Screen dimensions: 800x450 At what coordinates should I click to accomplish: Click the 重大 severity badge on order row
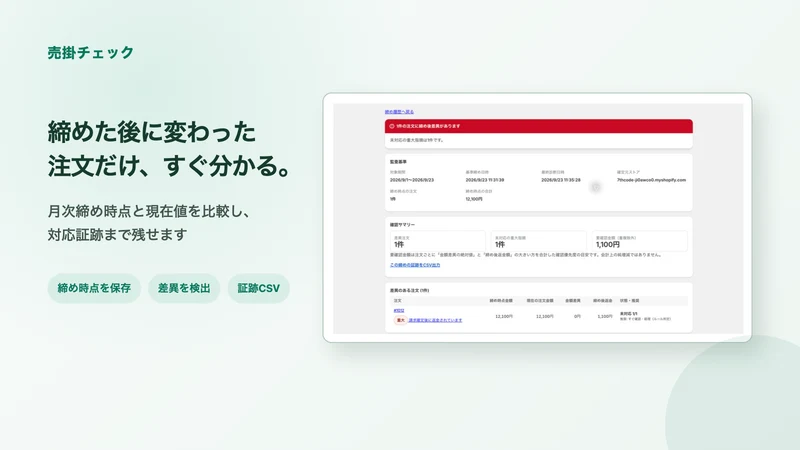[401, 320]
